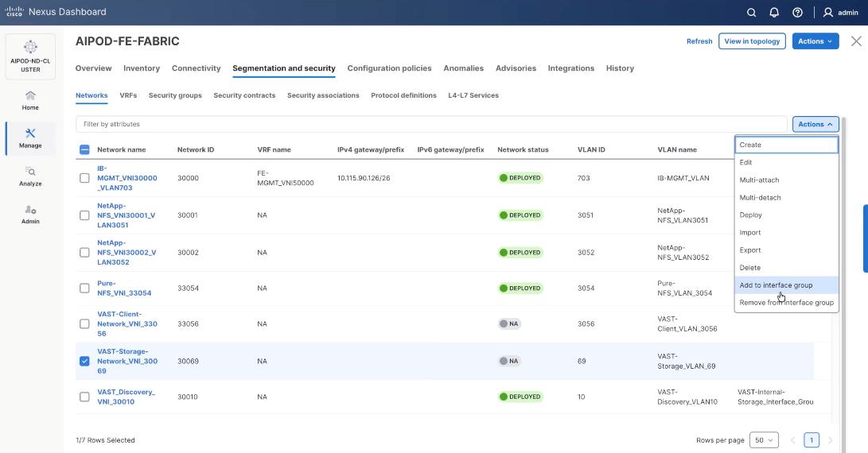Expand the blue Actions dropdown at top right

[x=815, y=41]
